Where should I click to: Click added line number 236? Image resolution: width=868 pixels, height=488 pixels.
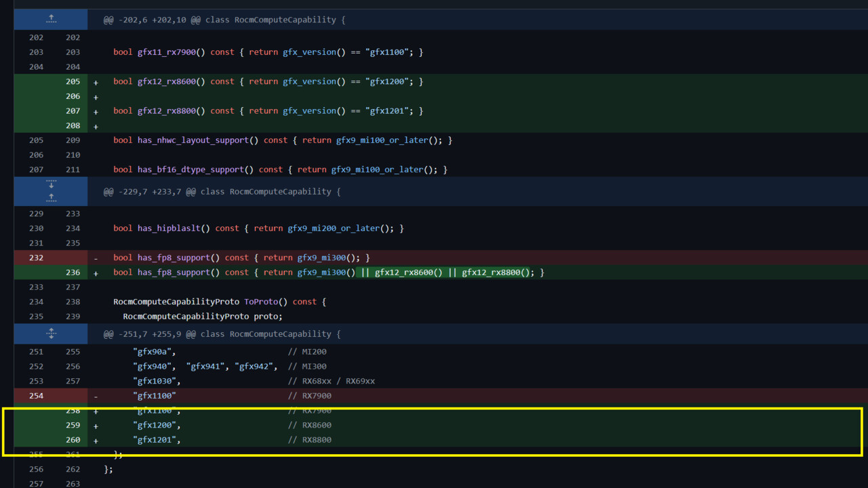click(x=73, y=272)
